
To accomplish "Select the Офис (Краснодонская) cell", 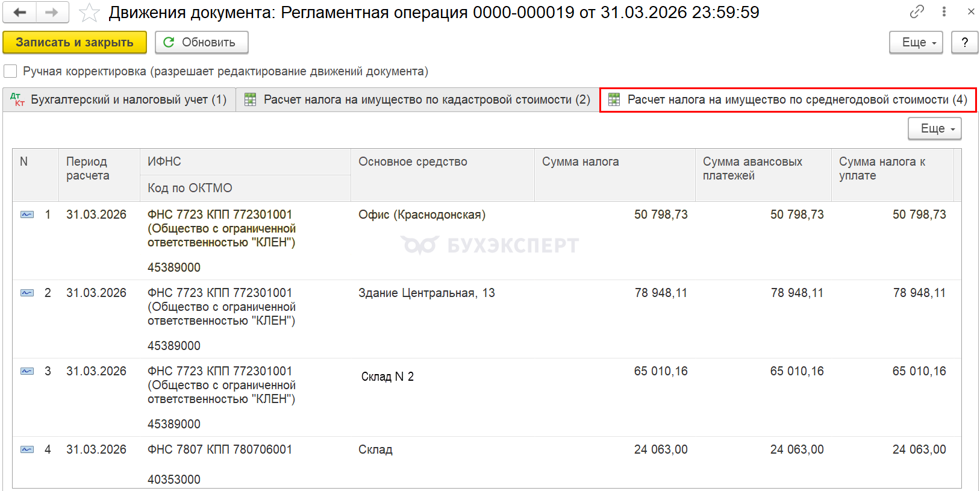I will point(422,214).
